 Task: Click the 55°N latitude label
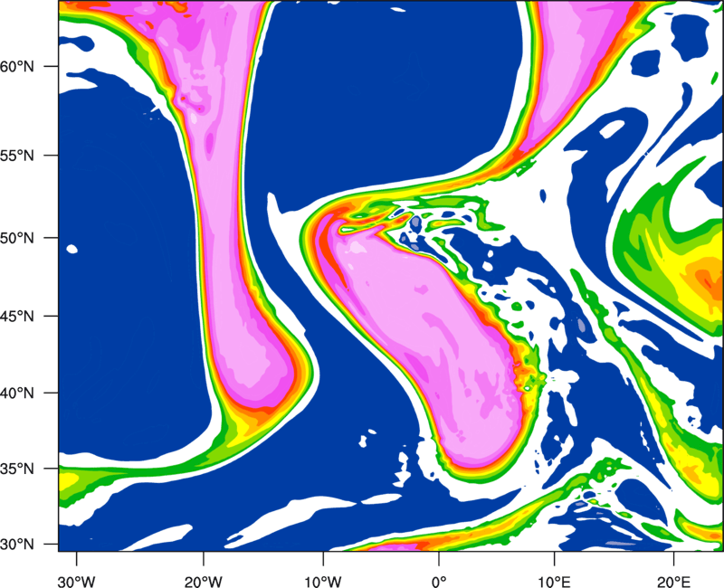pos(17,156)
